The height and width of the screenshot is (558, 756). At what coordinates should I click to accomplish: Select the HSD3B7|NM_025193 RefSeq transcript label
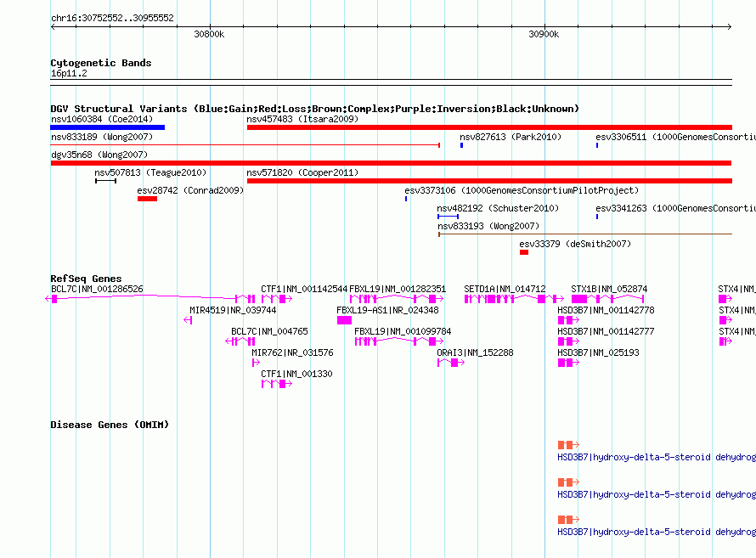pyautogui.click(x=598, y=352)
